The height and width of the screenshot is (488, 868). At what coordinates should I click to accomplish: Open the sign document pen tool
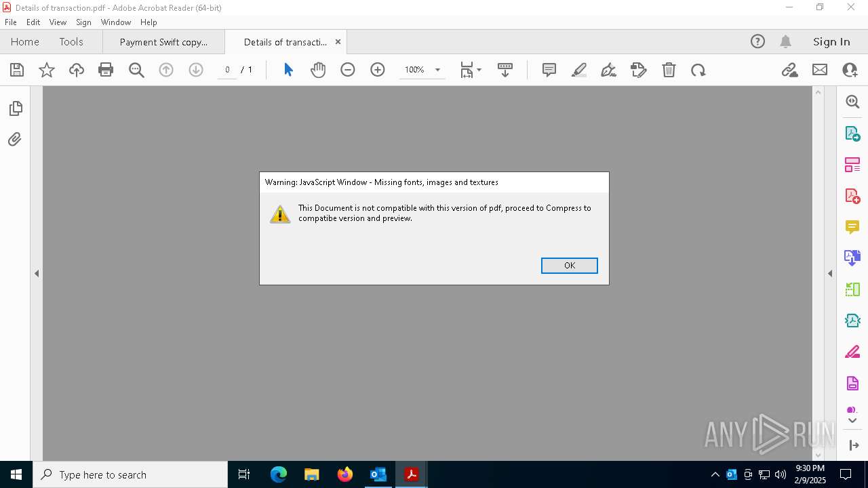[x=609, y=70]
